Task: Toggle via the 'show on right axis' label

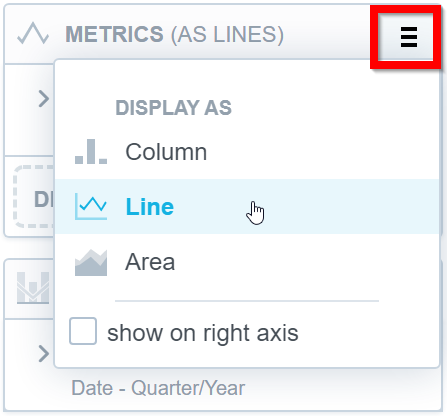Action: pyautogui.click(x=203, y=333)
